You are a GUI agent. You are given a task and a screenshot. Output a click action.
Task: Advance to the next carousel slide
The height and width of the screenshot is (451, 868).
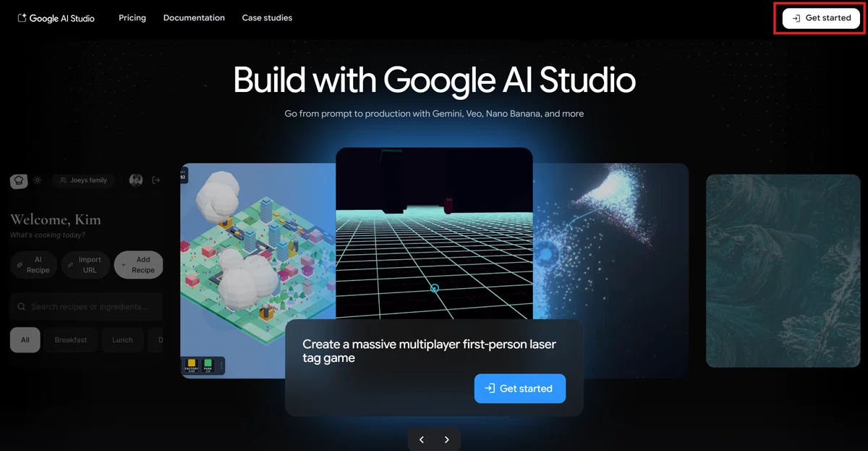pos(447,439)
